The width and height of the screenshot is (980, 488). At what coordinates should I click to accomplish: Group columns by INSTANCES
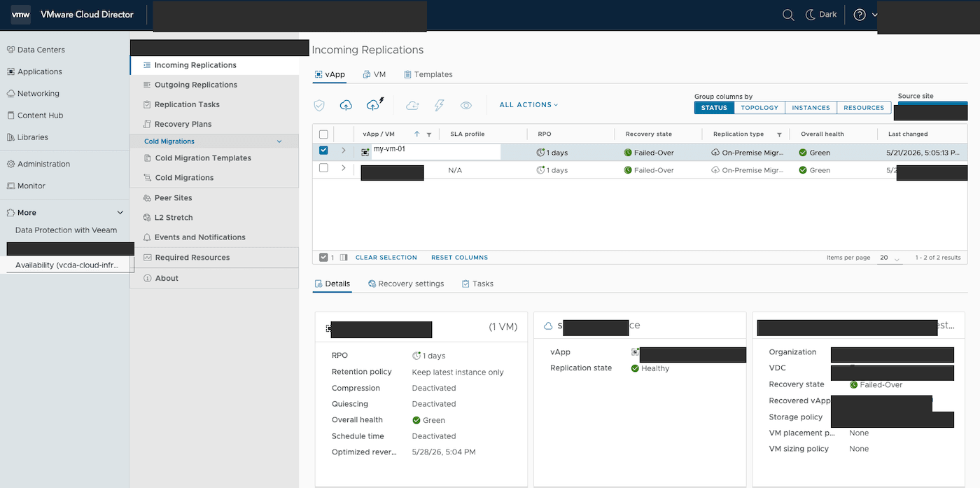click(811, 108)
